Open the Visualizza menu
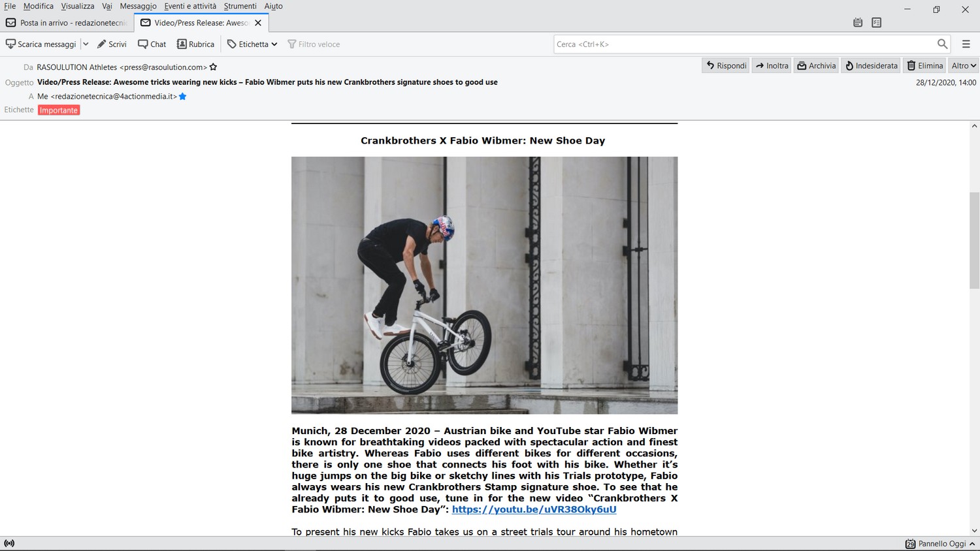Image resolution: width=980 pixels, height=551 pixels. pos(78,6)
